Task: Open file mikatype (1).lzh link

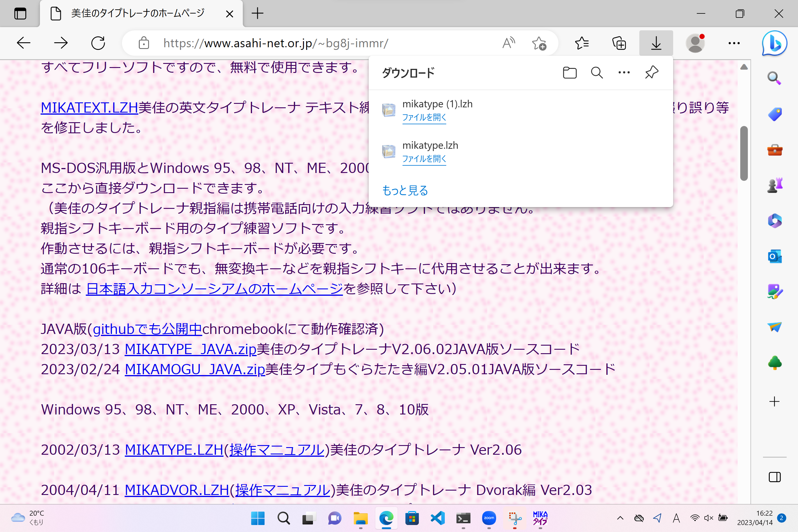Action: point(424,117)
